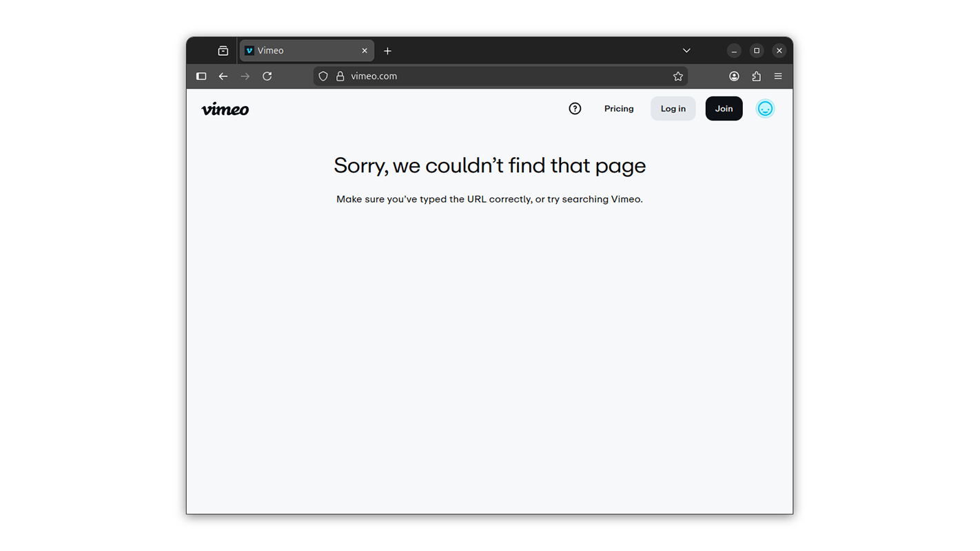
Task: Click the Log in button
Action: click(x=673, y=108)
